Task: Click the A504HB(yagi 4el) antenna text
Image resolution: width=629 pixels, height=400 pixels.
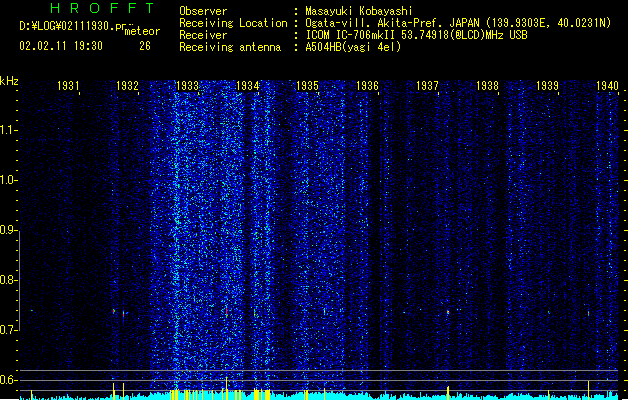Action: (353, 47)
